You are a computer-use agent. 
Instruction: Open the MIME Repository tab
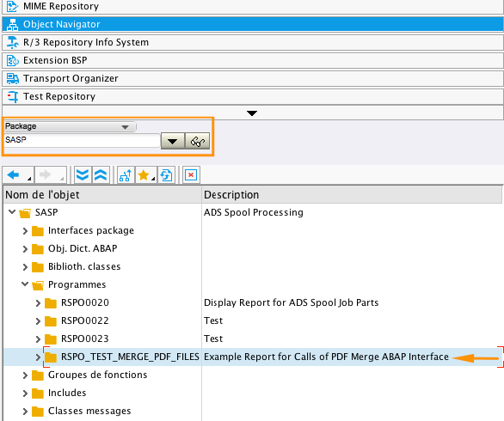(x=253, y=6)
